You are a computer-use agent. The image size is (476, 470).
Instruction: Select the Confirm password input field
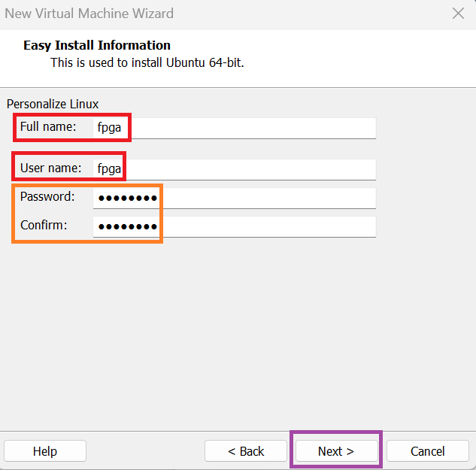coord(235,226)
